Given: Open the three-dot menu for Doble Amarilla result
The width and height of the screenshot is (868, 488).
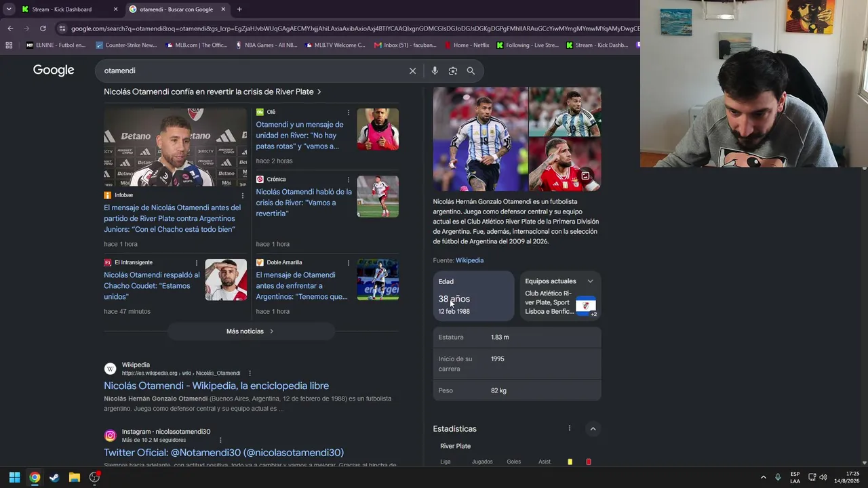Looking at the screenshot, I should pyautogui.click(x=349, y=262).
